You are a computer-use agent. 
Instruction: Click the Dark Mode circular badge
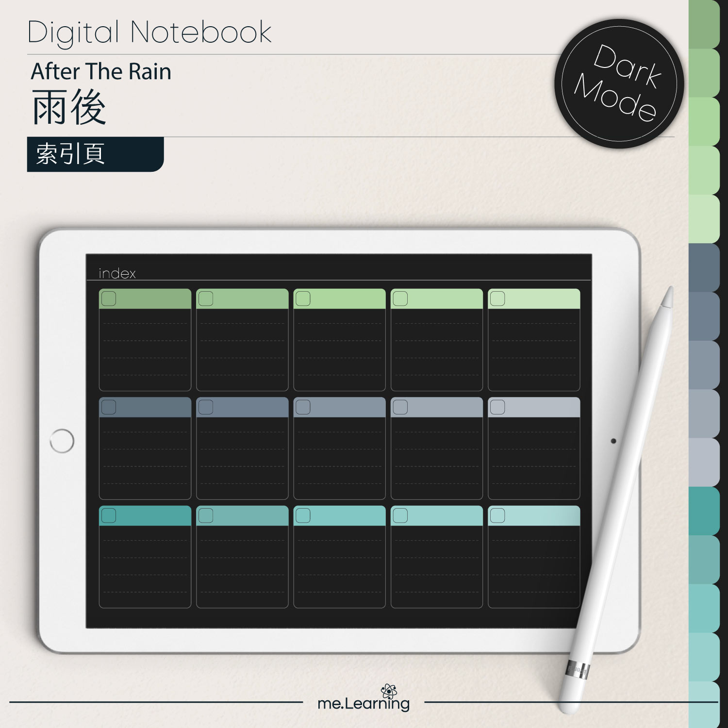[619, 83]
